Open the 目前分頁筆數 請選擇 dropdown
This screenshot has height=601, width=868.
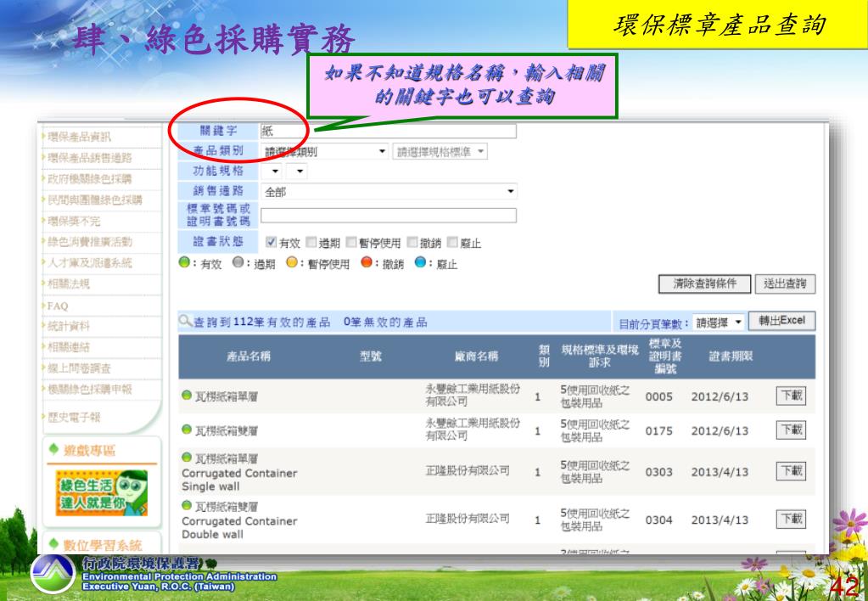719,323
